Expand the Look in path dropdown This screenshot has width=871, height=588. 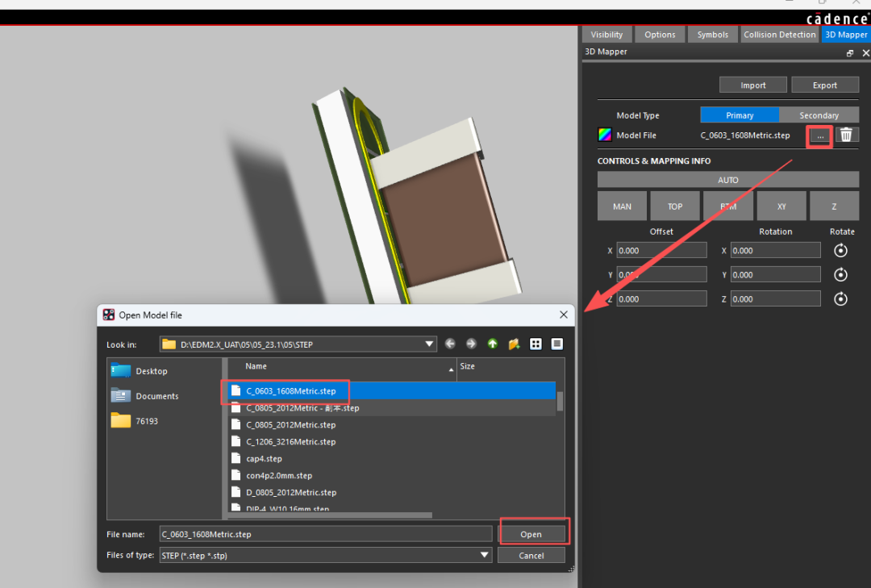pyautogui.click(x=430, y=344)
